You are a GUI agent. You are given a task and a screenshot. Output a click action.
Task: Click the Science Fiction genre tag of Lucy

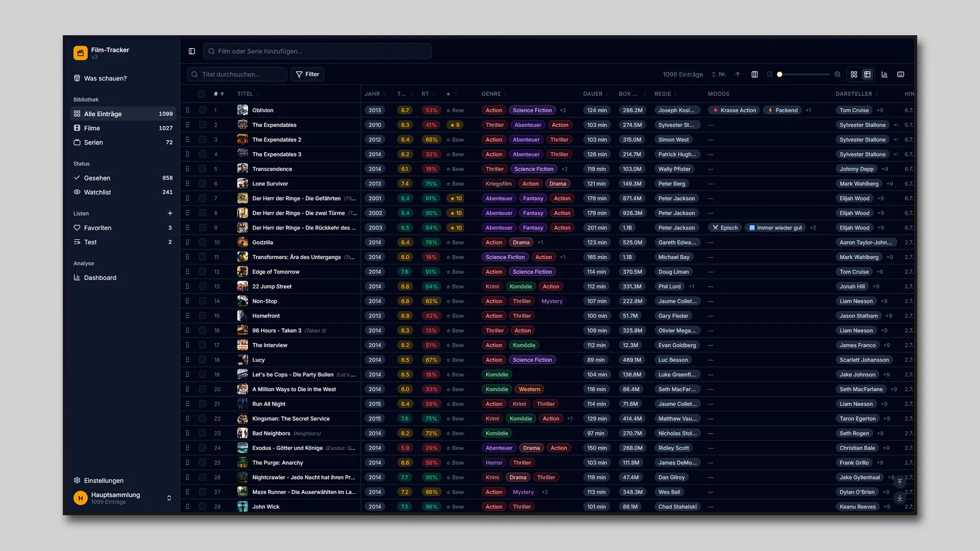pos(532,360)
